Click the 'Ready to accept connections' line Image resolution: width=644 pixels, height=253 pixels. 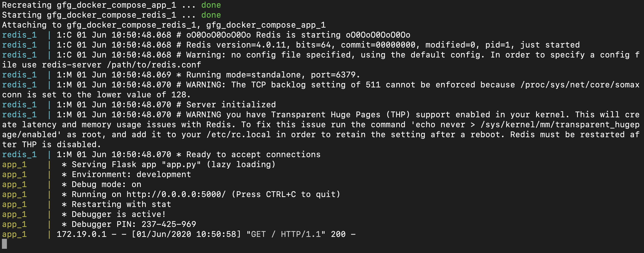coord(253,154)
